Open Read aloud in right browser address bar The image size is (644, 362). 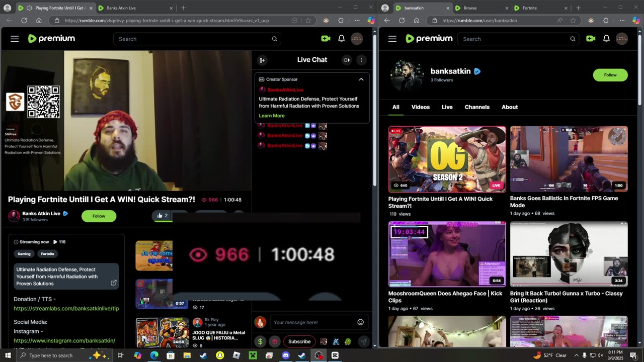tap(559, 21)
